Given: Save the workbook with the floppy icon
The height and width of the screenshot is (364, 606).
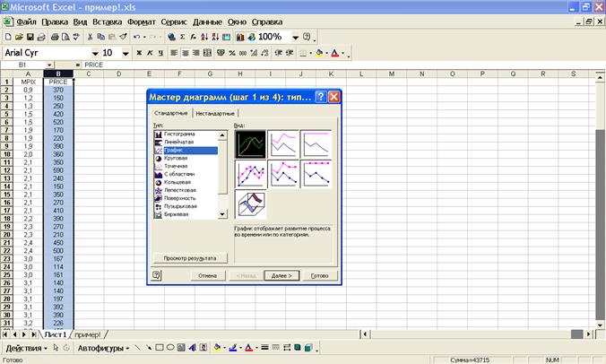Looking at the screenshot, I should 30,37.
